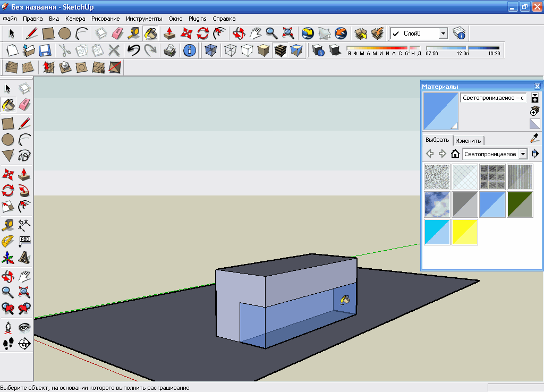Switch to Hidden Line display style

point(247,50)
